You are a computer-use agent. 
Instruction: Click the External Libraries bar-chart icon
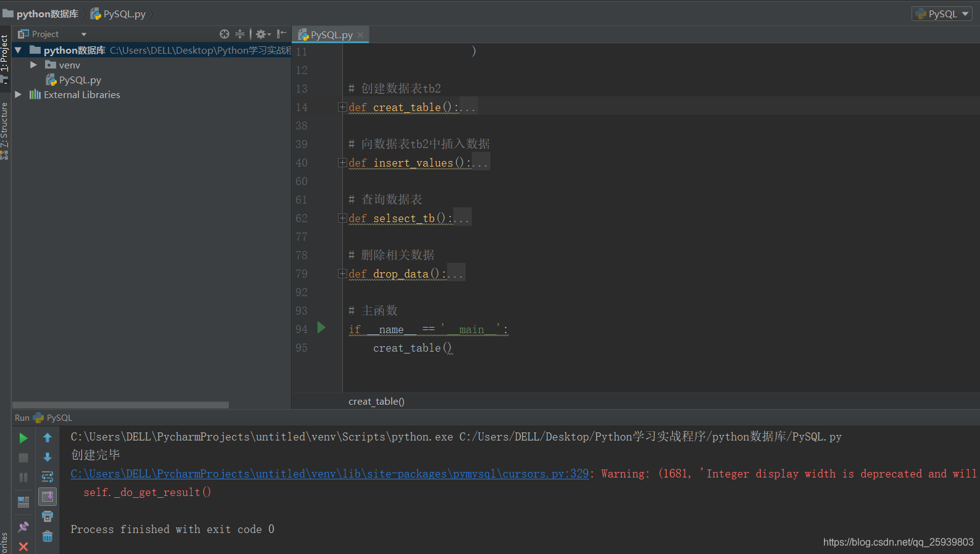(x=35, y=94)
